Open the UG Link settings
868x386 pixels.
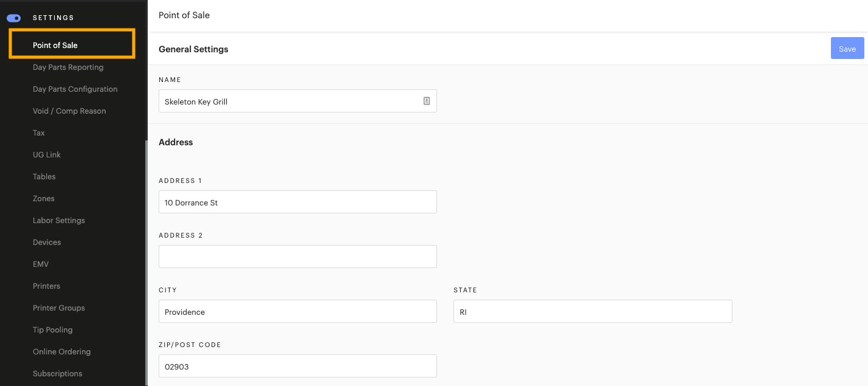47,155
